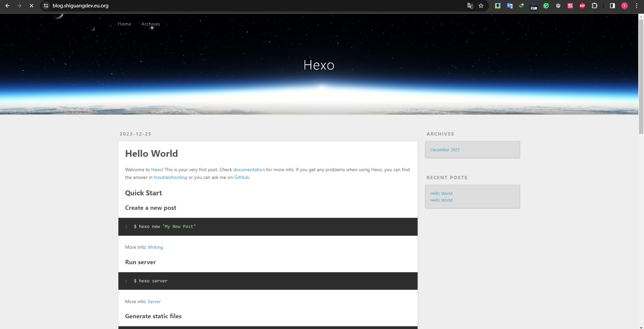Stop page loading with the X button

click(x=32, y=6)
